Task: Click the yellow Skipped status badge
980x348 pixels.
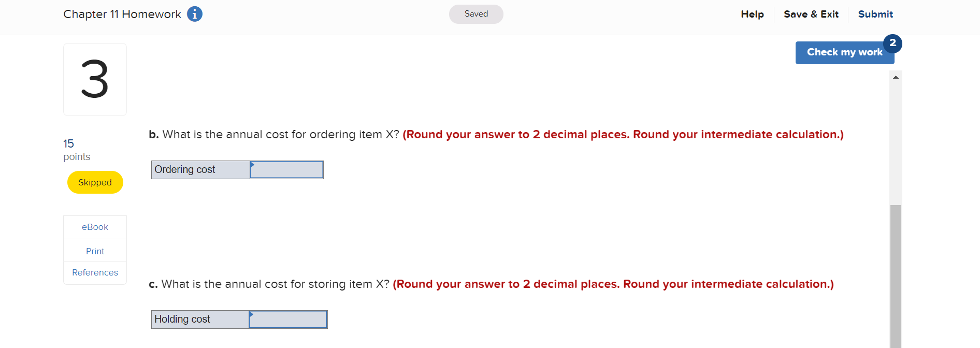Action: coord(95,182)
